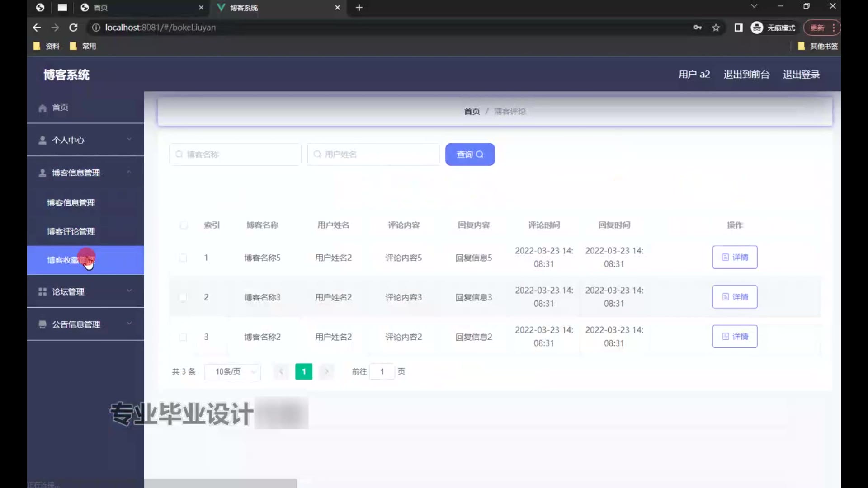This screenshot has height=488, width=868.
Task: Expand the 公告信息管理 sidebar menu
Action: (x=85, y=324)
